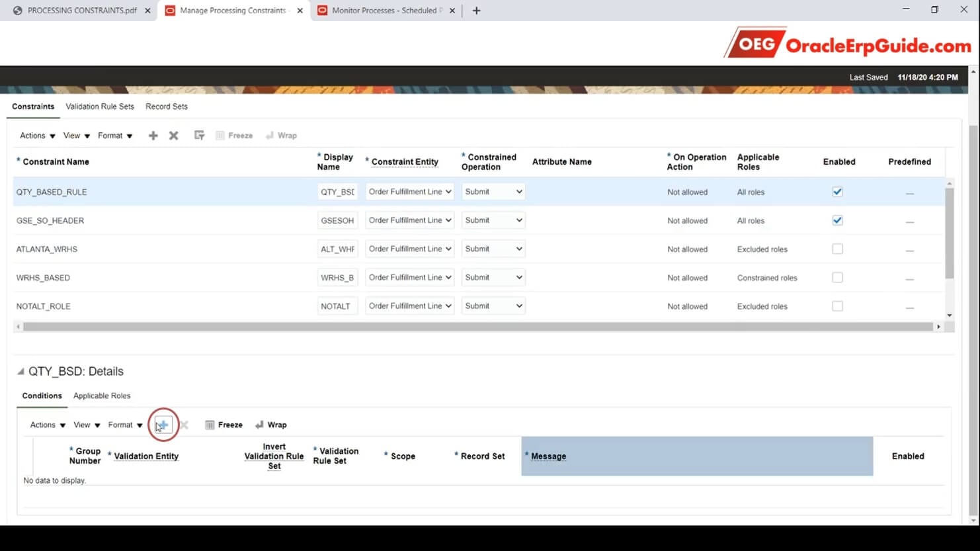Close the Manage Processing Constraints tab
Viewport: 980px width, 551px height.
(300, 11)
